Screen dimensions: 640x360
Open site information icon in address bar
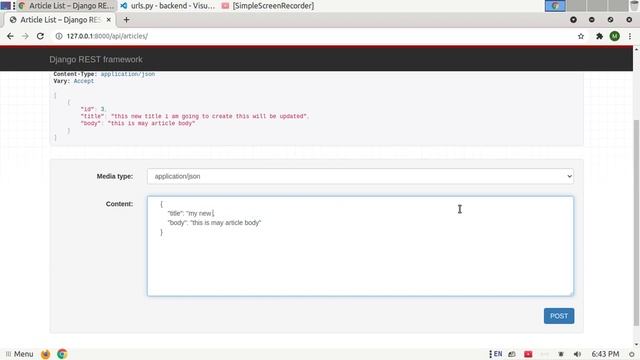pos(59,36)
